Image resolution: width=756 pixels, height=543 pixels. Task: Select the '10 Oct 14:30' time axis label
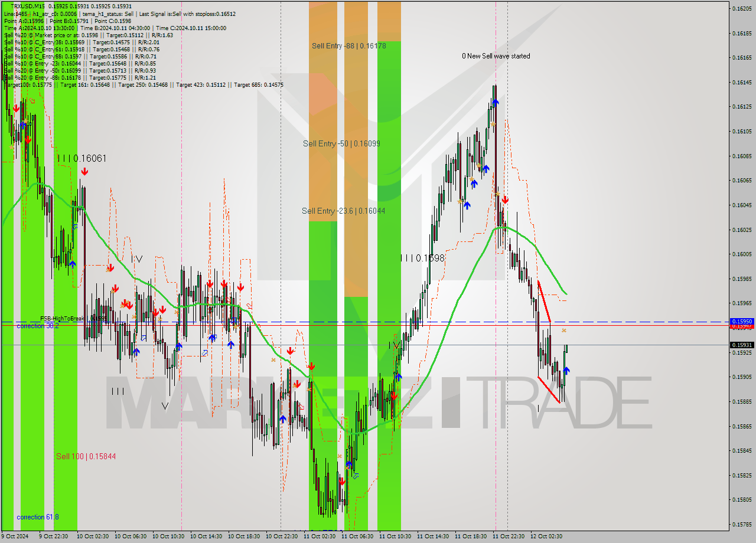(x=206, y=537)
